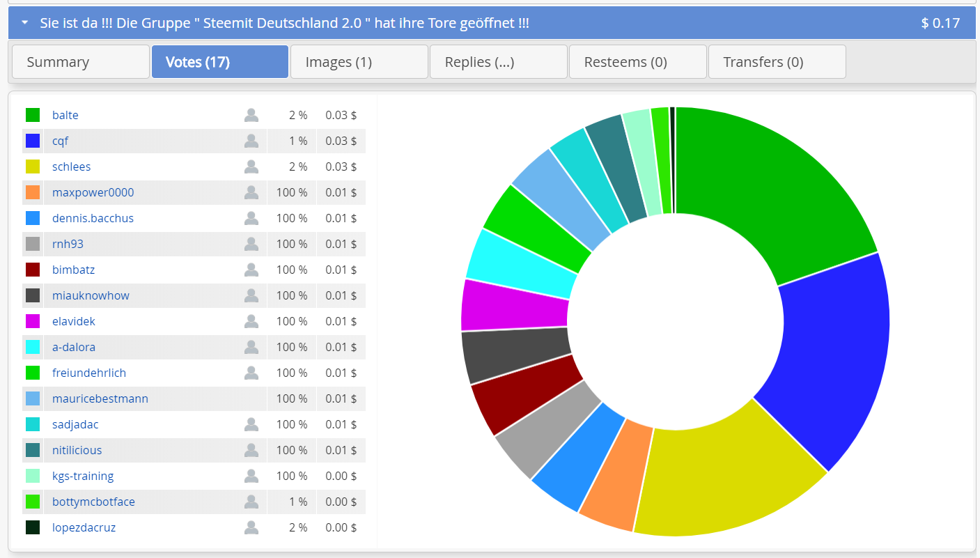The width and height of the screenshot is (980, 558).
Task: Click the '0.00 $' value in kgs-training row
Action: coord(341,476)
